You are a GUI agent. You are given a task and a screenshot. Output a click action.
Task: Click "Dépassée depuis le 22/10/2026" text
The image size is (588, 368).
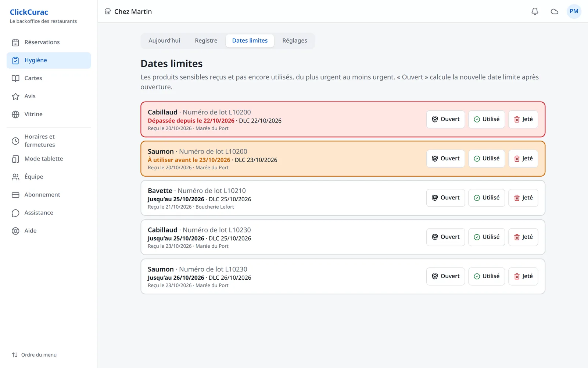191,121
